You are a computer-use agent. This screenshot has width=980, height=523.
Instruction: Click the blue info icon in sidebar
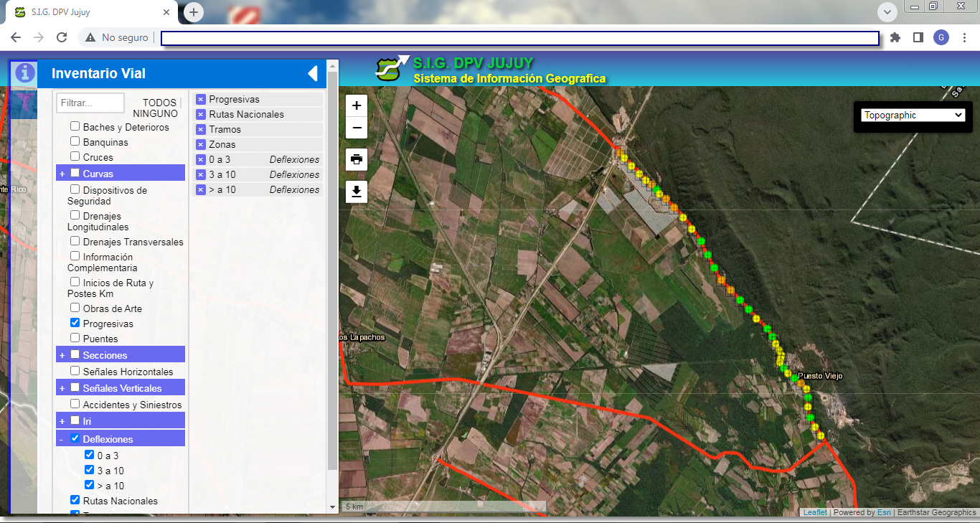click(25, 72)
